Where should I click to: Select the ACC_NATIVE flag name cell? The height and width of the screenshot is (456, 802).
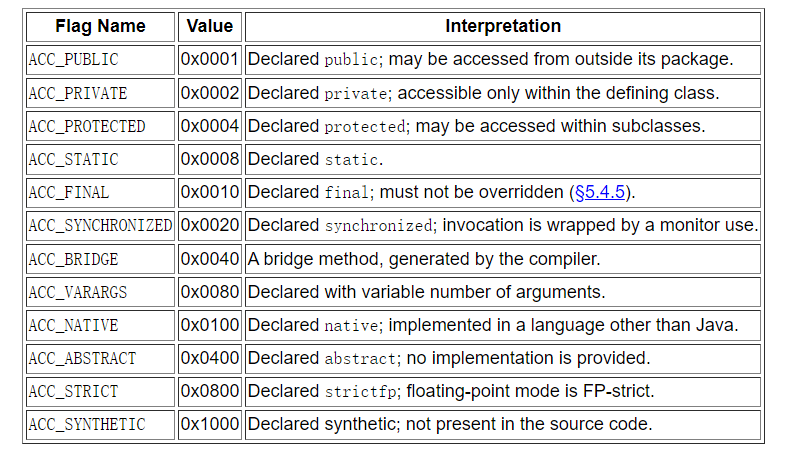pos(73,325)
